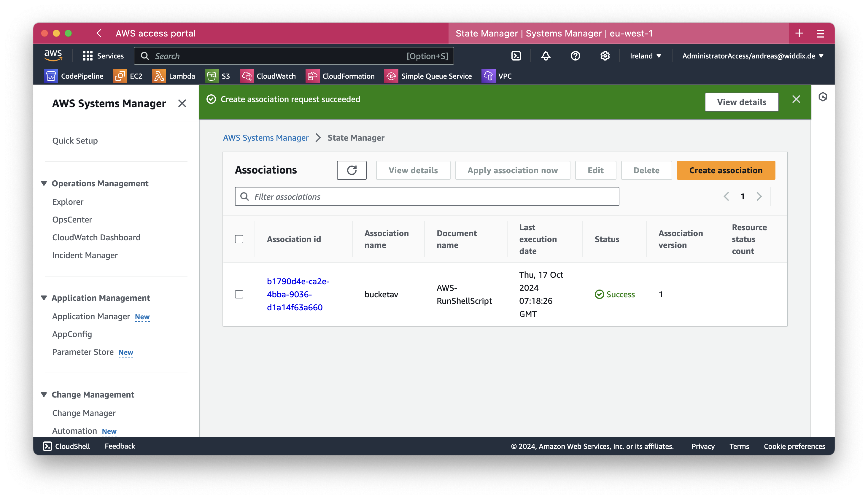Image resolution: width=868 pixels, height=499 pixels.
Task: Open the VPC shortcut
Action: [497, 76]
